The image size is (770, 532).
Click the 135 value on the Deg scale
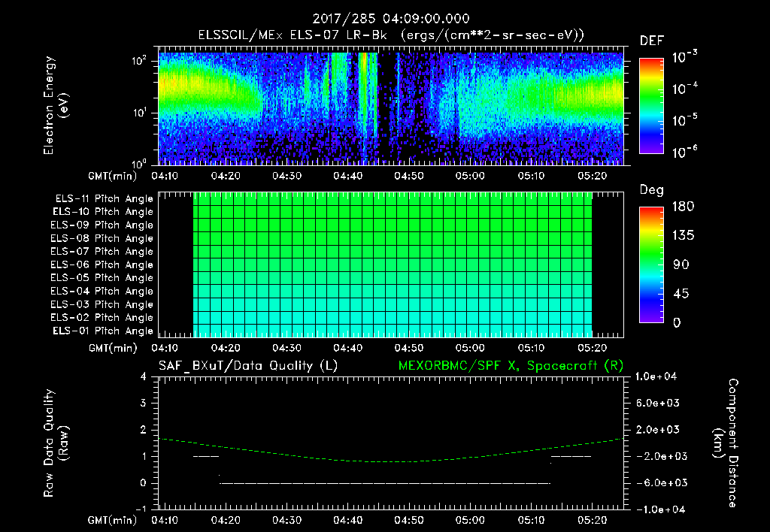pyautogui.click(x=683, y=236)
